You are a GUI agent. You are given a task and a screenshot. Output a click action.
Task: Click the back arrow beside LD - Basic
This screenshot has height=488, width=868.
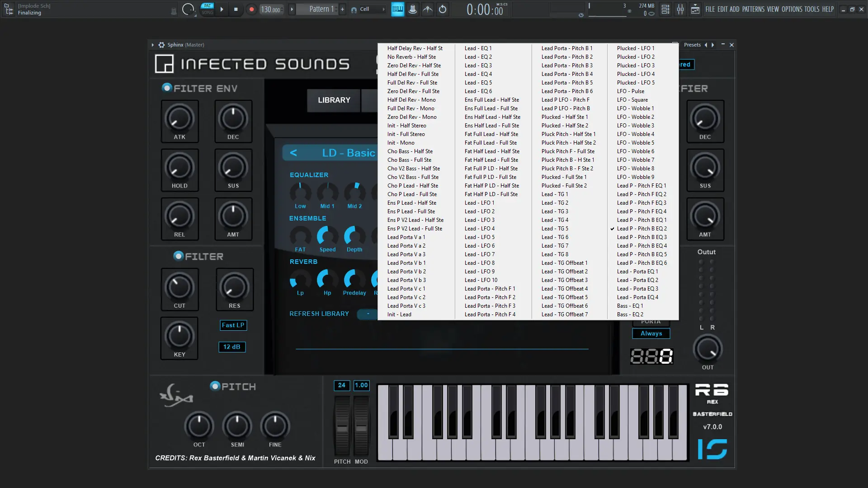tap(293, 153)
